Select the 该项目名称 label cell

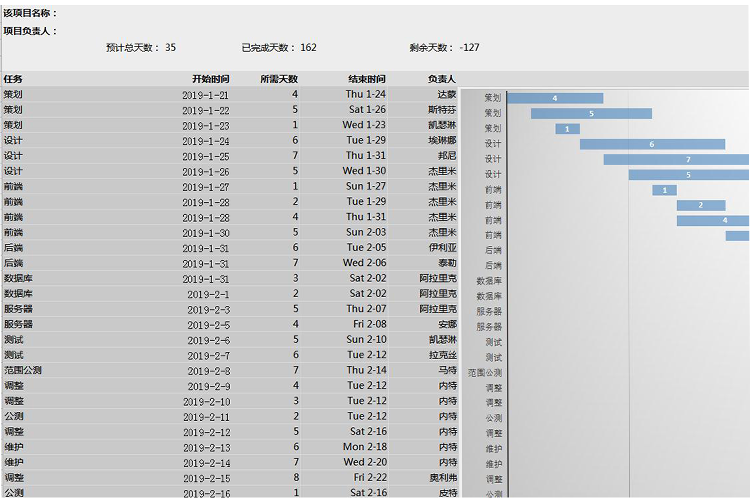click(x=30, y=13)
